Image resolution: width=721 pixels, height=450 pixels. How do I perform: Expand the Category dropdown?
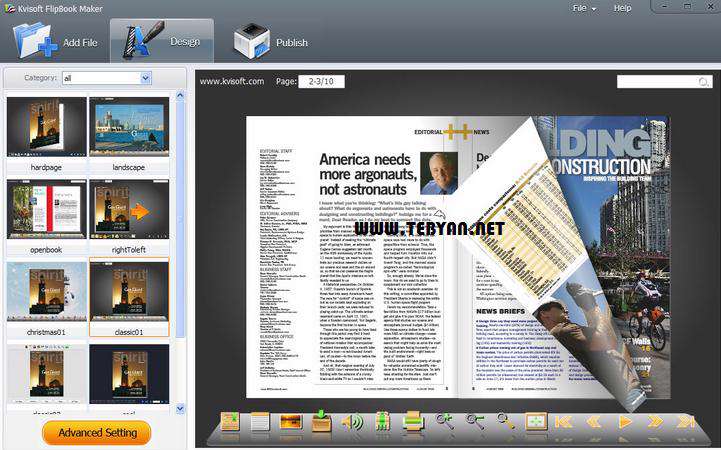tap(145, 78)
